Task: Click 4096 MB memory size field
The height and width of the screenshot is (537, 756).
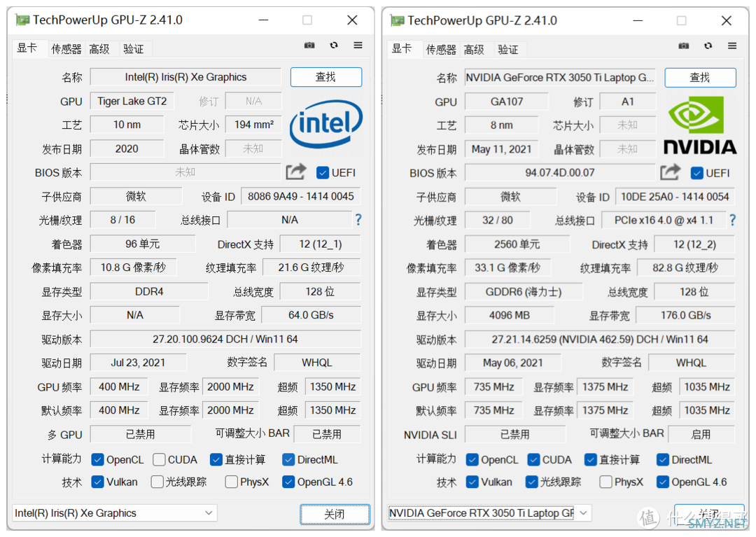Action: point(510,315)
